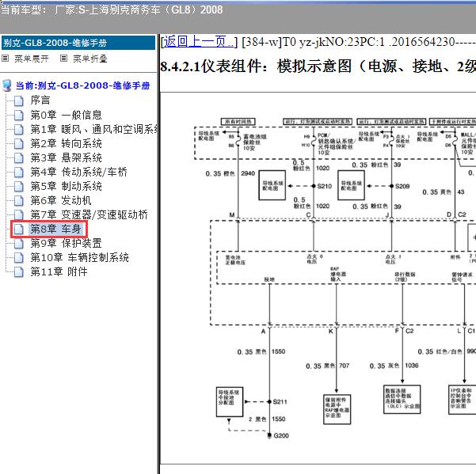Open 第0章 一般信息
476x474 pixels.
click(67, 115)
